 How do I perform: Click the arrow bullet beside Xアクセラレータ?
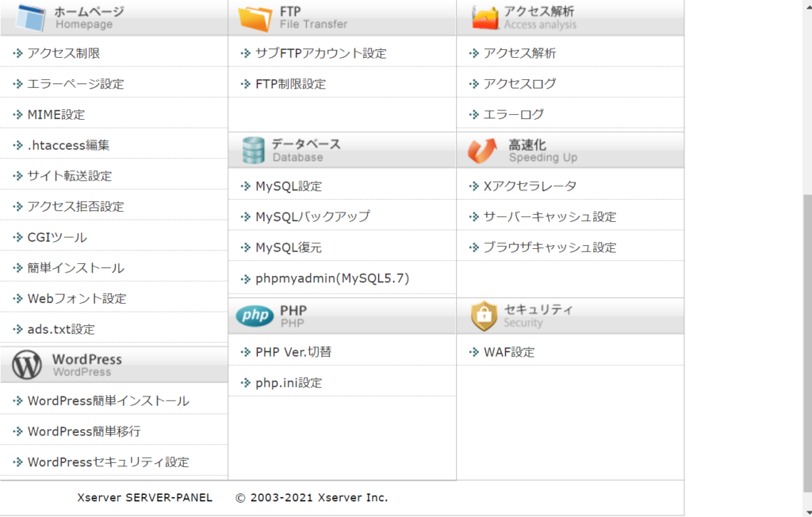click(474, 186)
